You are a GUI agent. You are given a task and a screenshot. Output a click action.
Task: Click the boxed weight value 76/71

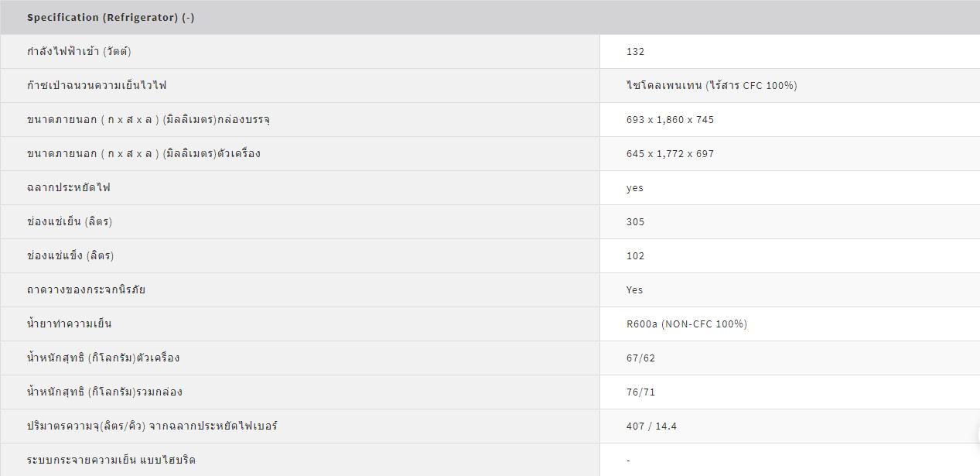click(640, 392)
